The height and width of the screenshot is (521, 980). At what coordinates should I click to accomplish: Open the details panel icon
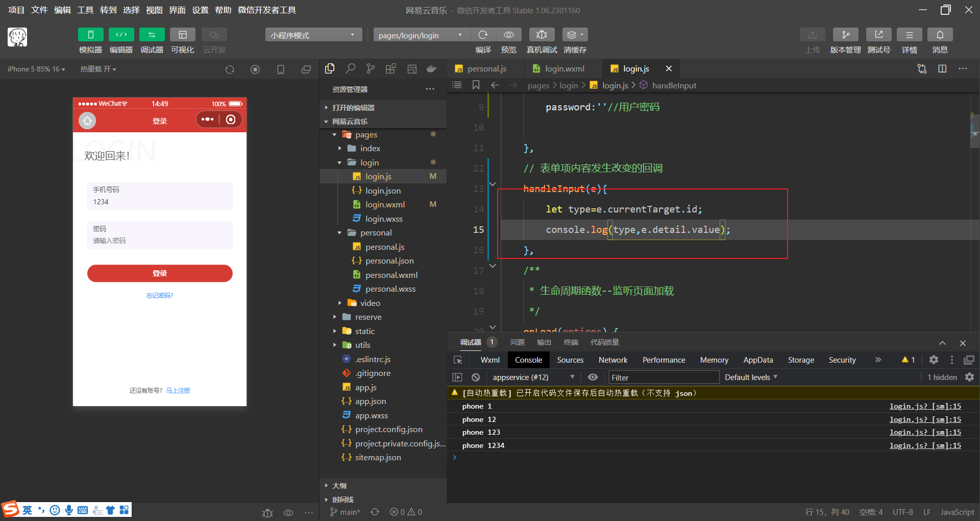pos(910,35)
